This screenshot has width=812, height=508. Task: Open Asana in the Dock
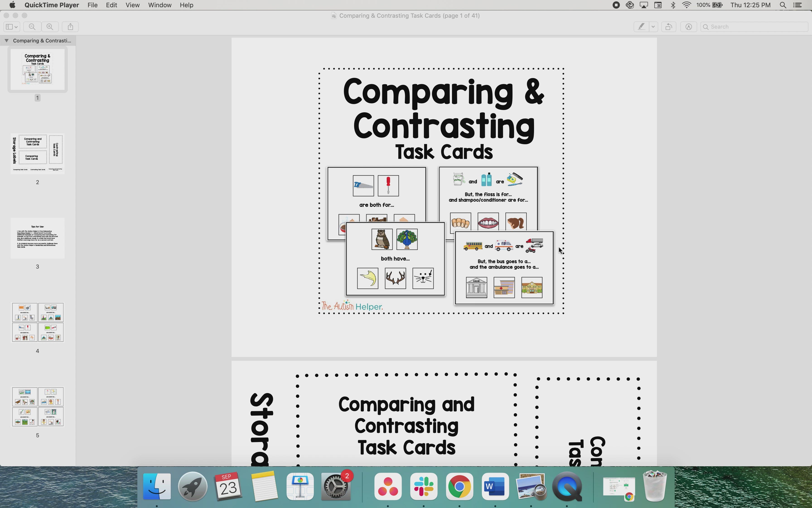point(388,486)
